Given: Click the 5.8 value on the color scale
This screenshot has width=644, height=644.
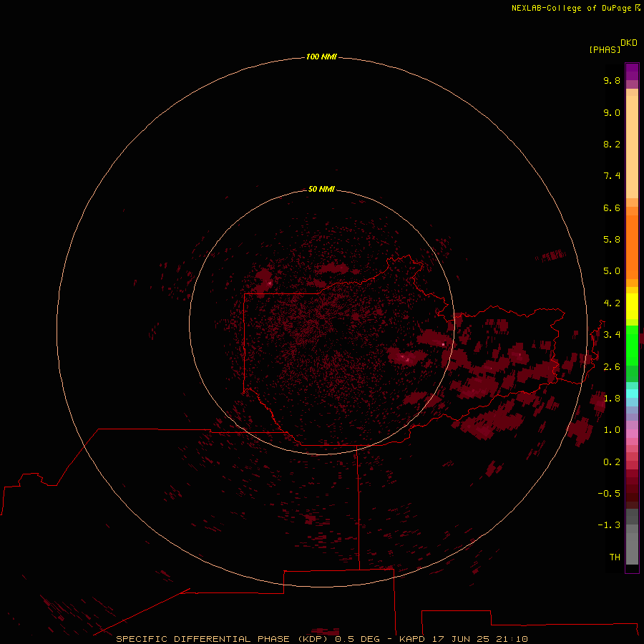Looking at the screenshot, I should [x=612, y=240].
